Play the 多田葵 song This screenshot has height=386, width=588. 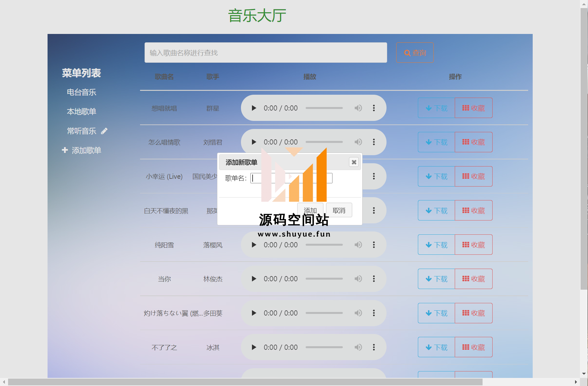coord(254,313)
